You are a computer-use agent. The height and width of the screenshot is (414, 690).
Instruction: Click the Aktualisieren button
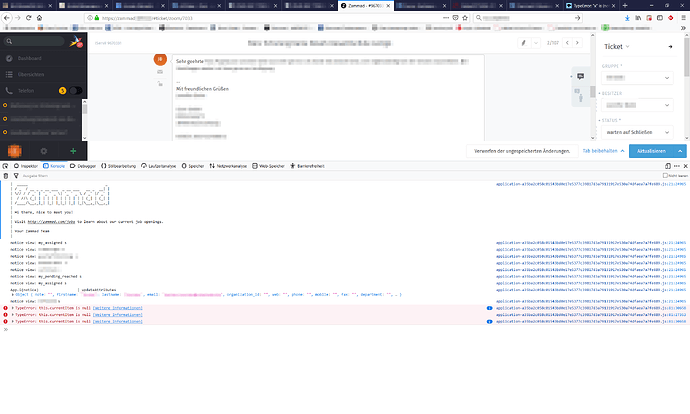coord(651,151)
